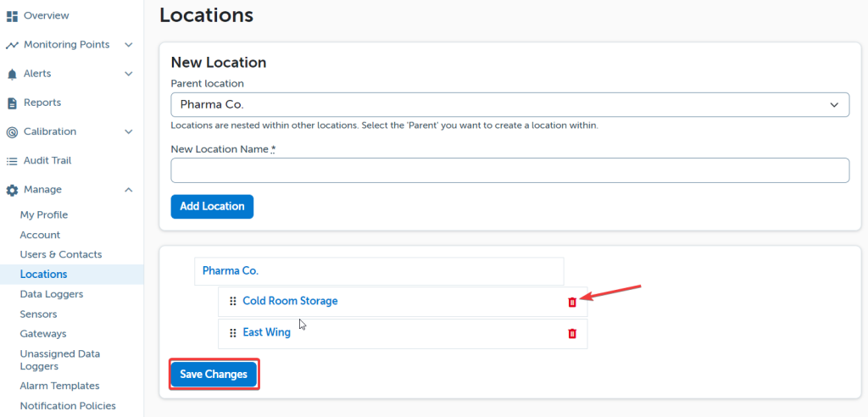Click the Overview grid icon

tap(12, 16)
